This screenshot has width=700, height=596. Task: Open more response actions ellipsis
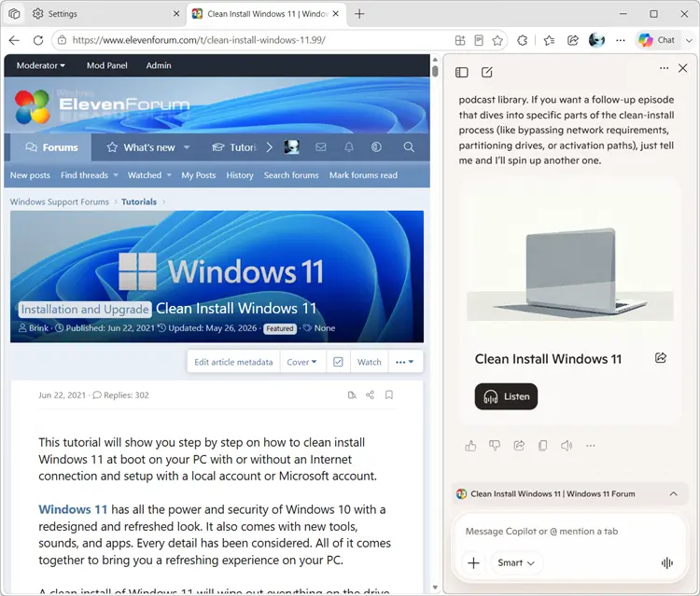[591, 446]
